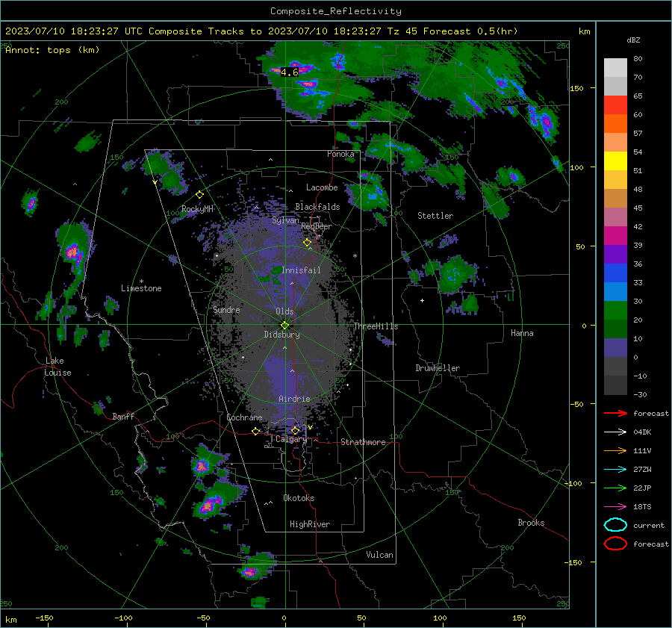Click the ThreeHills town label
672x628 pixels.
coord(376,326)
